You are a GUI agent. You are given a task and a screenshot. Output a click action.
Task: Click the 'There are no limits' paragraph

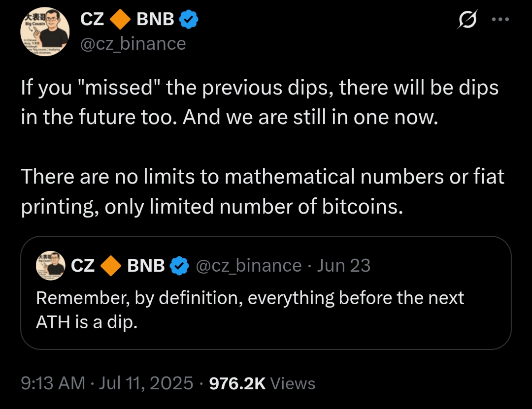pos(263,191)
